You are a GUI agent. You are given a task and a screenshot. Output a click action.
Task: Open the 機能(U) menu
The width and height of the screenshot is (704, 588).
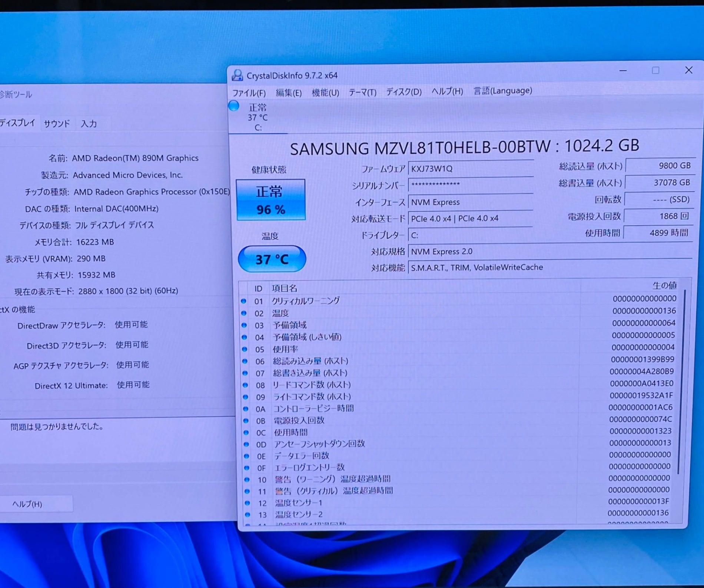(x=325, y=92)
